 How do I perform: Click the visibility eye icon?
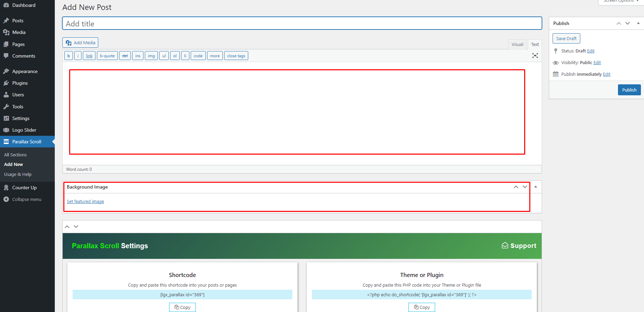[x=556, y=63]
